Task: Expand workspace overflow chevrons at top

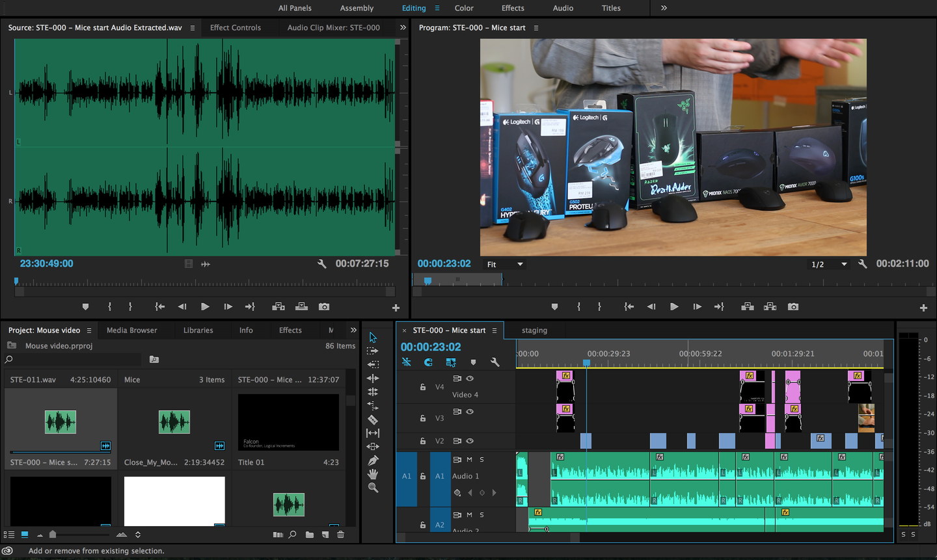Action: [x=664, y=8]
